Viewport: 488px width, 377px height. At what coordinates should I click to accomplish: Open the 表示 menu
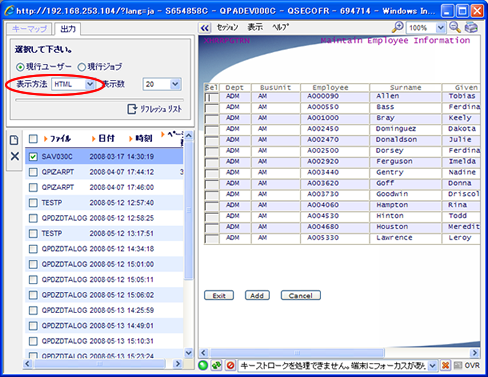255,27
